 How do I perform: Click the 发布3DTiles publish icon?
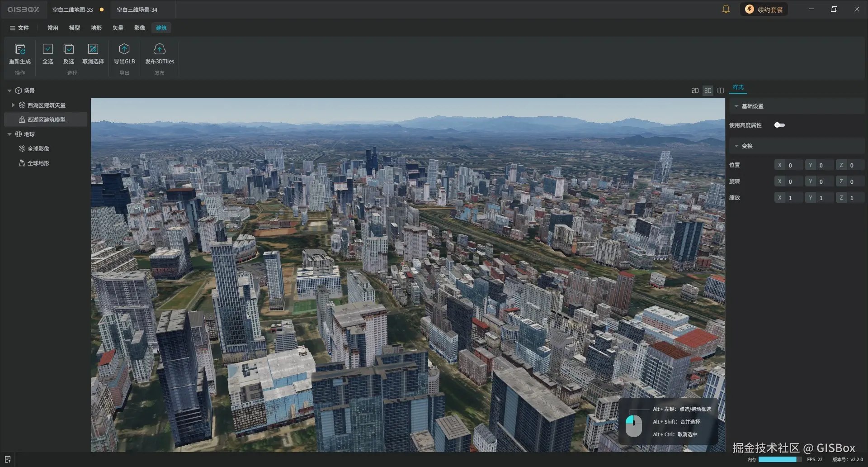tap(160, 49)
